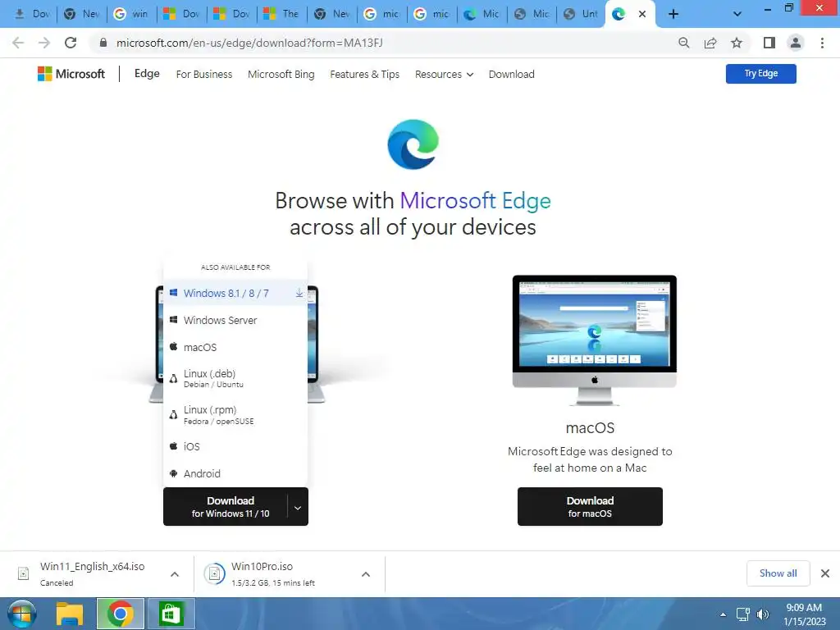Image resolution: width=840 pixels, height=630 pixels.
Task: Open Chrome three-dot menu
Action: pyautogui.click(x=822, y=43)
